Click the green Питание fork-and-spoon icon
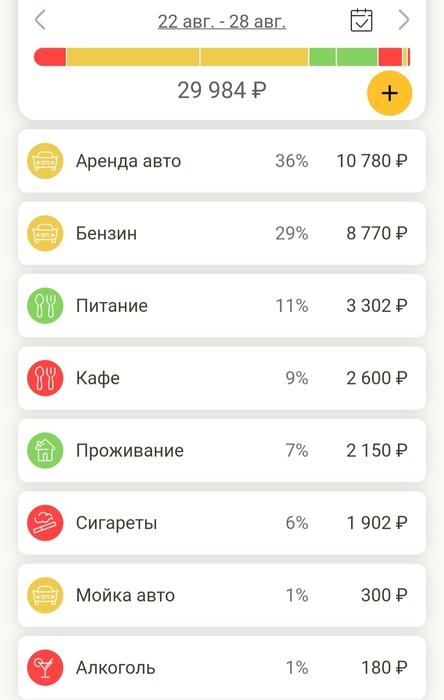 [x=45, y=305]
